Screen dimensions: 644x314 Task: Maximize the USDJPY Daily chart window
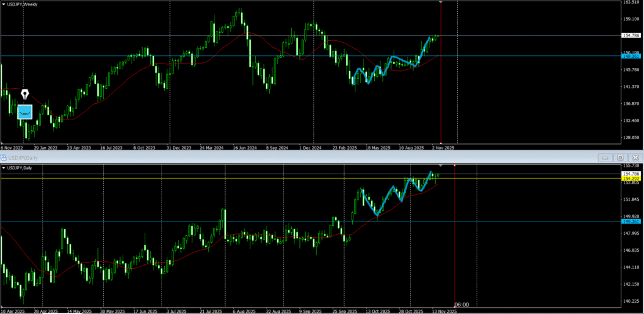point(620,157)
